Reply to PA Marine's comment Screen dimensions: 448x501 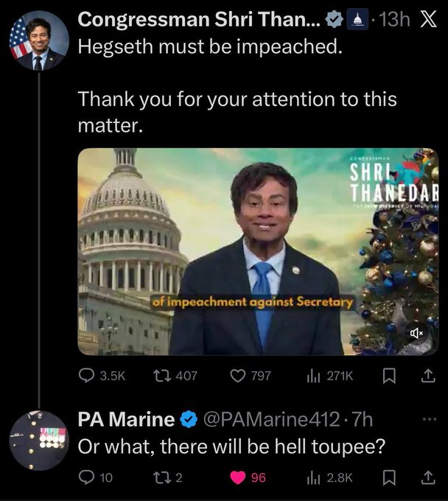(x=85, y=477)
